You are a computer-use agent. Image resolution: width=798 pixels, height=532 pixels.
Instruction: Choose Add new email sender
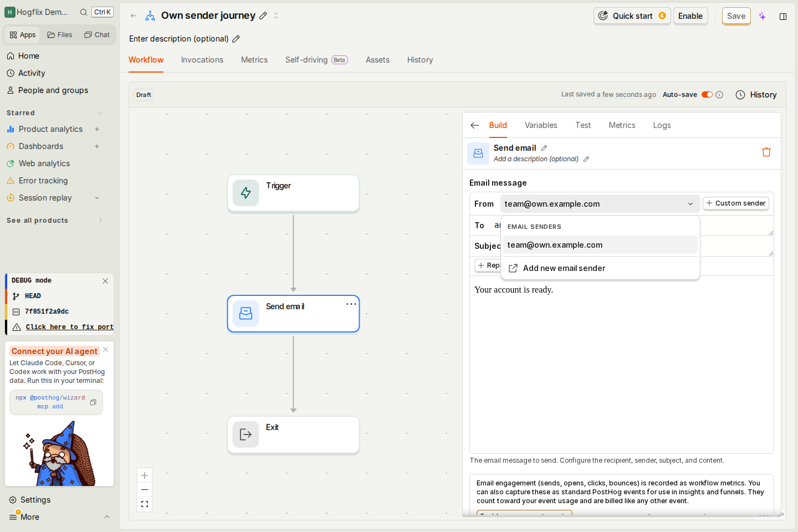[x=600, y=268]
